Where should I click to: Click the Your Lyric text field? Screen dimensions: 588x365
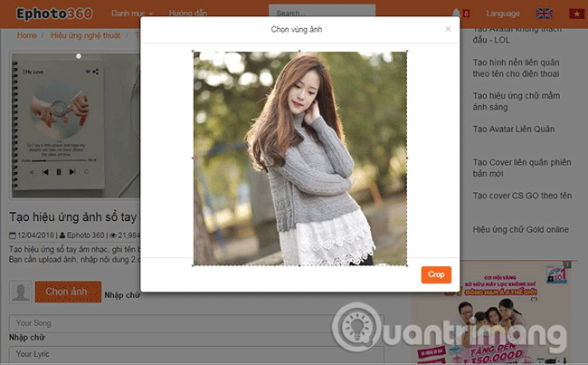[x=72, y=354]
